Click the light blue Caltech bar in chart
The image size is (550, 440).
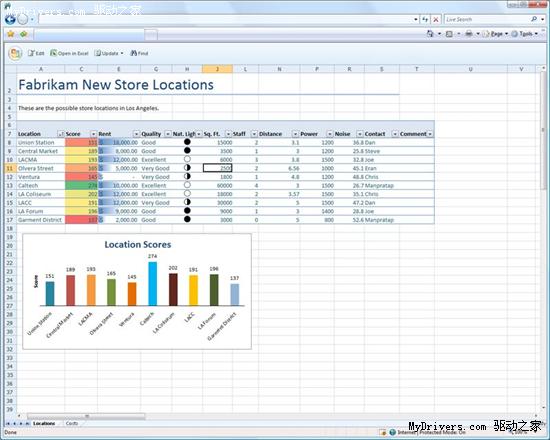(153, 284)
